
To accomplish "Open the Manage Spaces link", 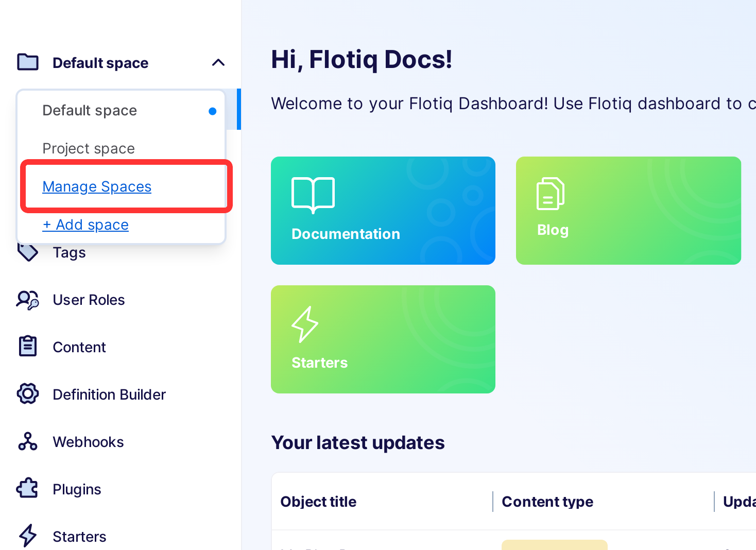I will (97, 186).
